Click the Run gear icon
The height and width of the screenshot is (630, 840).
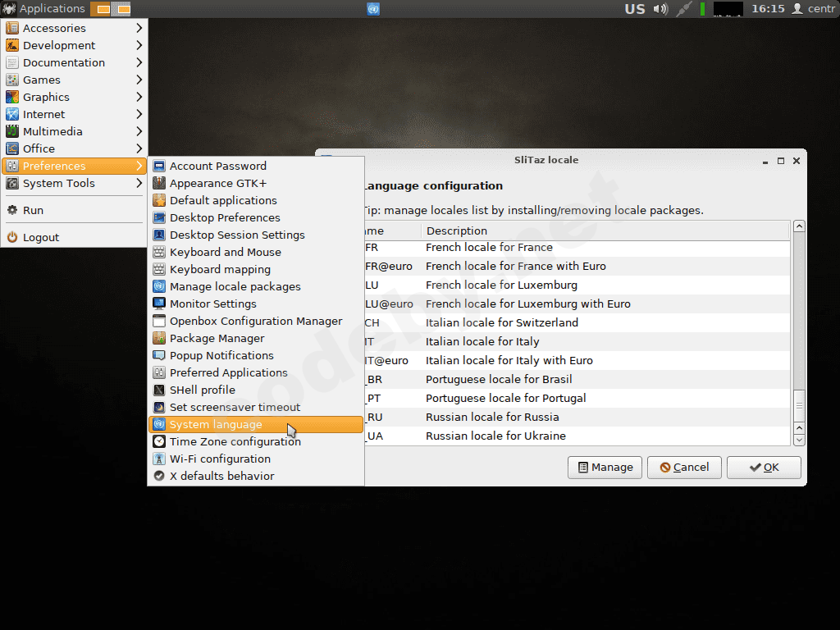coord(11,210)
